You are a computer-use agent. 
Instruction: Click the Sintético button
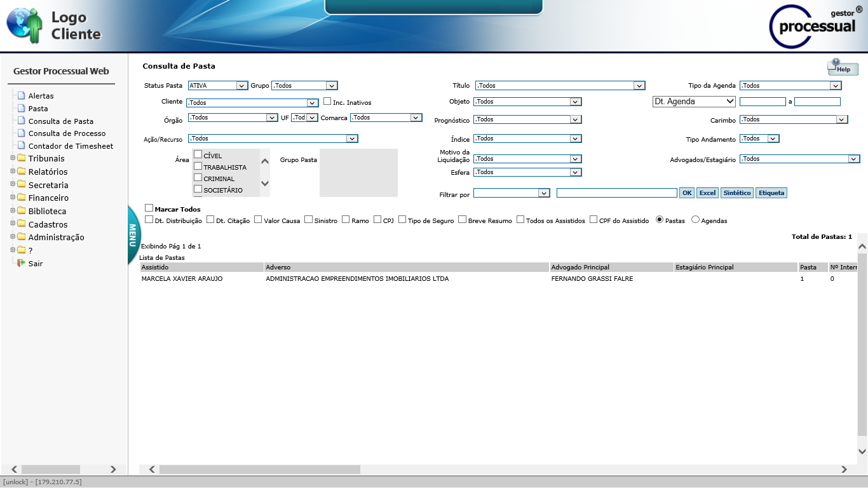737,193
